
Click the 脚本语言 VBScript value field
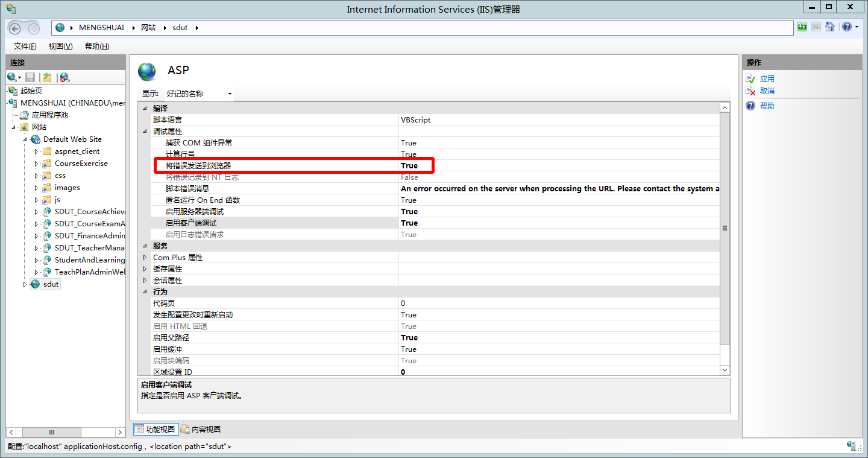point(559,119)
